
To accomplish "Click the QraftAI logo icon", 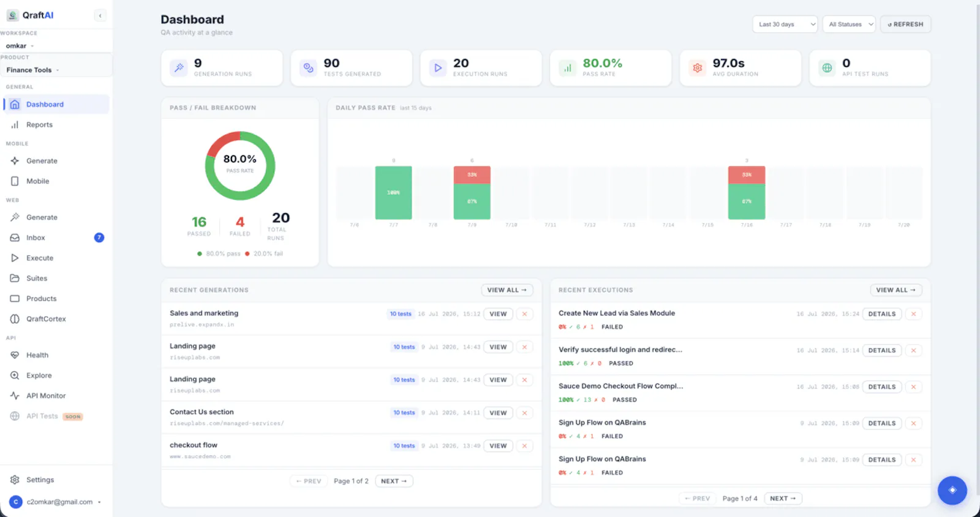I will point(12,15).
